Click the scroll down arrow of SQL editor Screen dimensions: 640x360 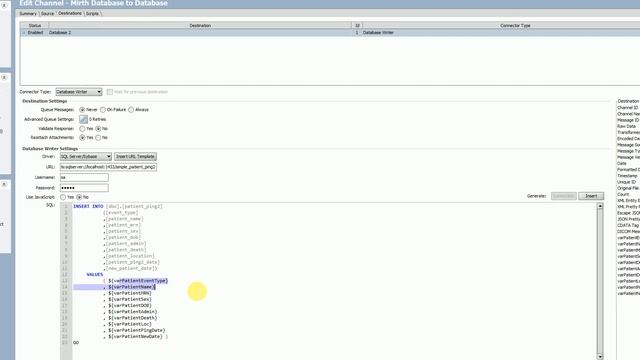click(x=600, y=356)
